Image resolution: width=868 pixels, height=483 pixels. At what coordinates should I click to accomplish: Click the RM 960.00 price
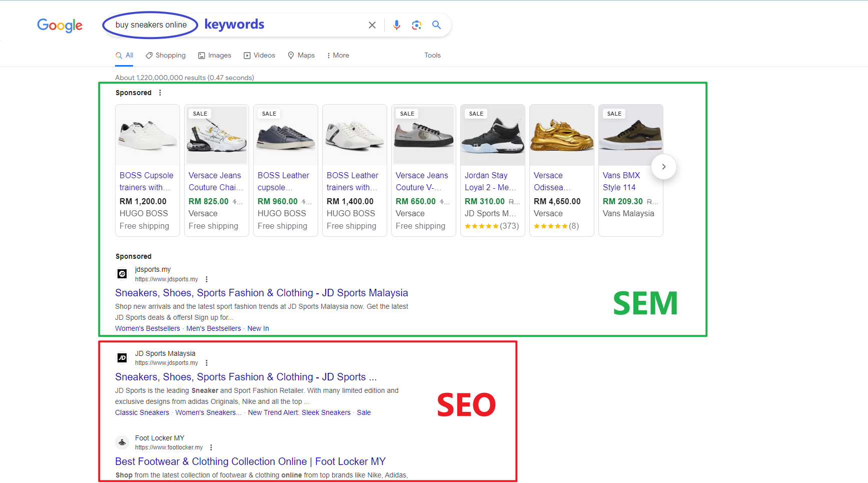(x=278, y=201)
